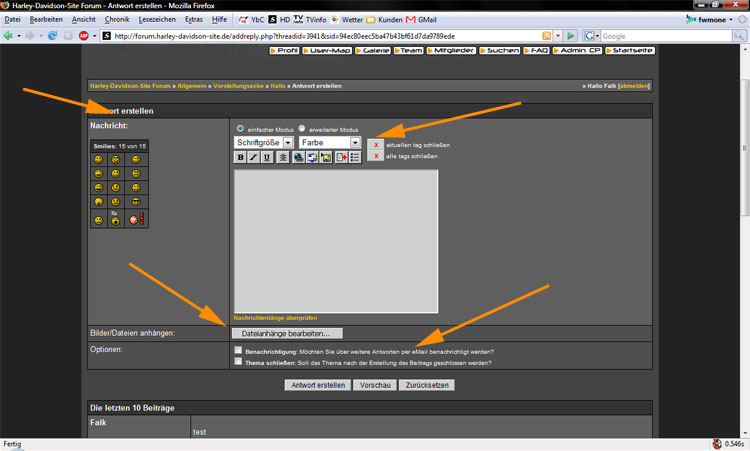Click inside the message text area
This screenshot has height=451, width=750.
(335, 240)
